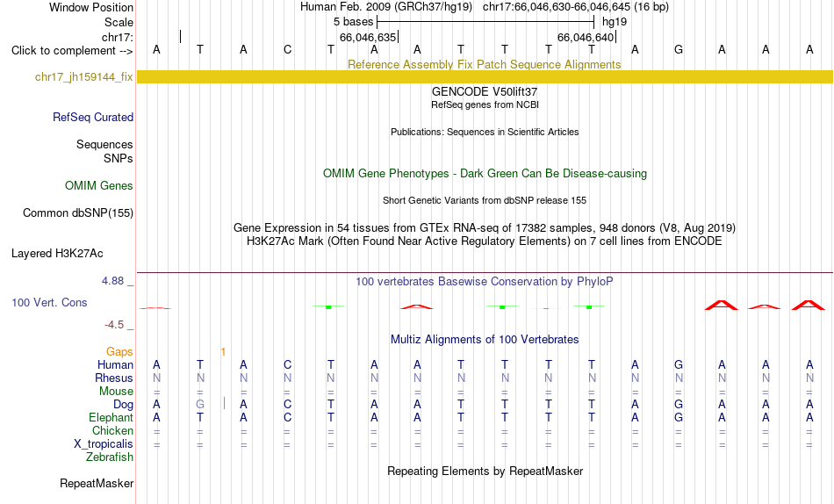Open the 100 Vert. Cons track label
Image resolution: width=834 pixels, height=504 pixels.
click(49, 302)
